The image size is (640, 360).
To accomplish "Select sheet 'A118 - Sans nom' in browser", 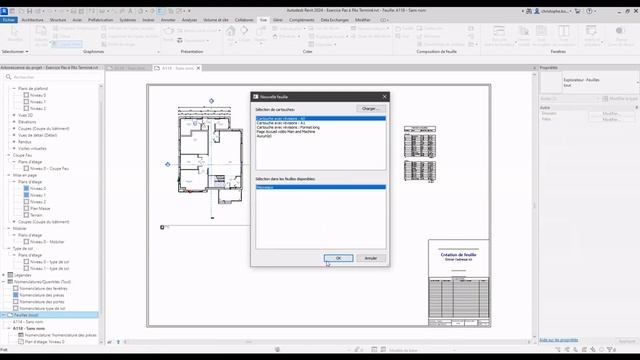I will pyautogui.click(x=29, y=328).
